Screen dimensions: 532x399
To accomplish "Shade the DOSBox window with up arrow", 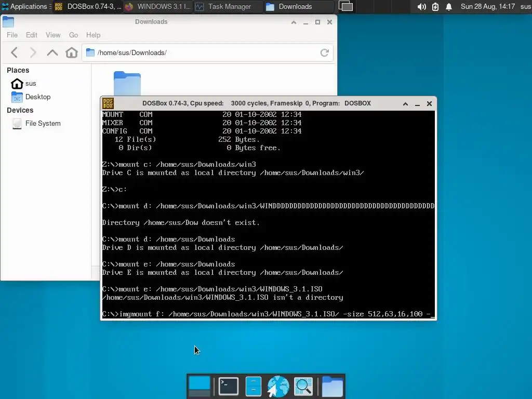I will (405, 104).
